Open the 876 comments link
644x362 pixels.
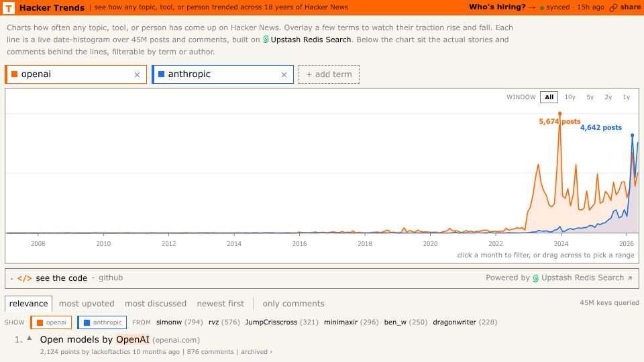point(210,352)
